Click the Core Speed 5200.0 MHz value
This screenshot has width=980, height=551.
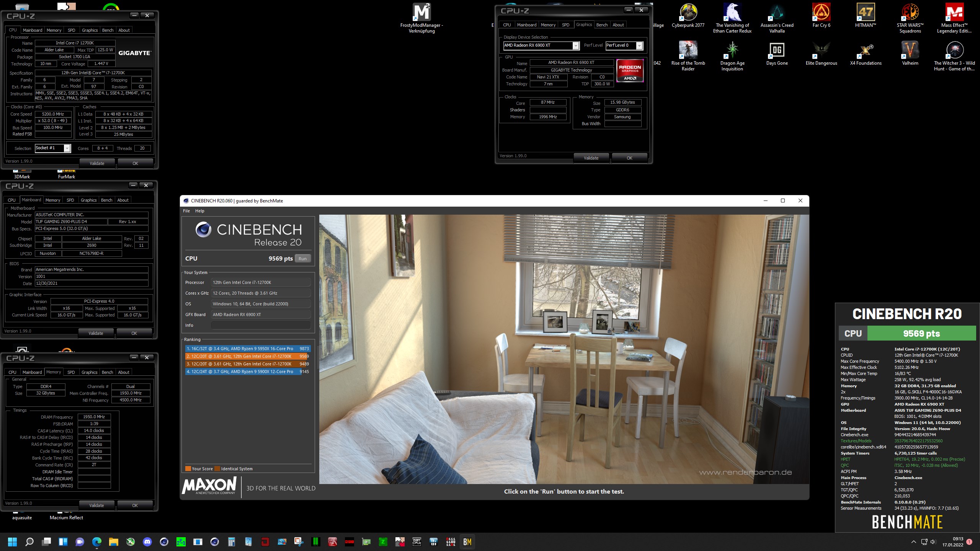tap(53, 114)
